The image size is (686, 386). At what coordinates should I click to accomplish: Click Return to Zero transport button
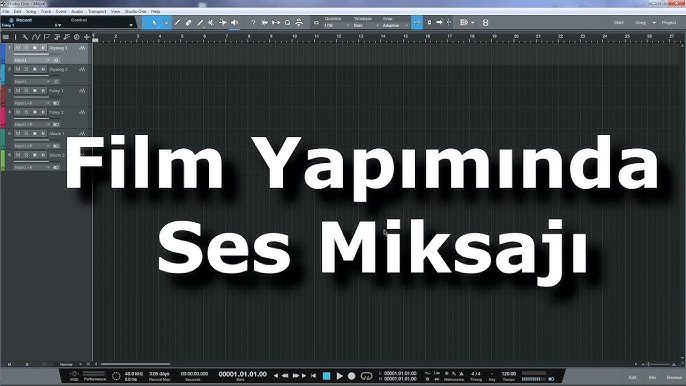pyautogui.click(x=313, y=375)
